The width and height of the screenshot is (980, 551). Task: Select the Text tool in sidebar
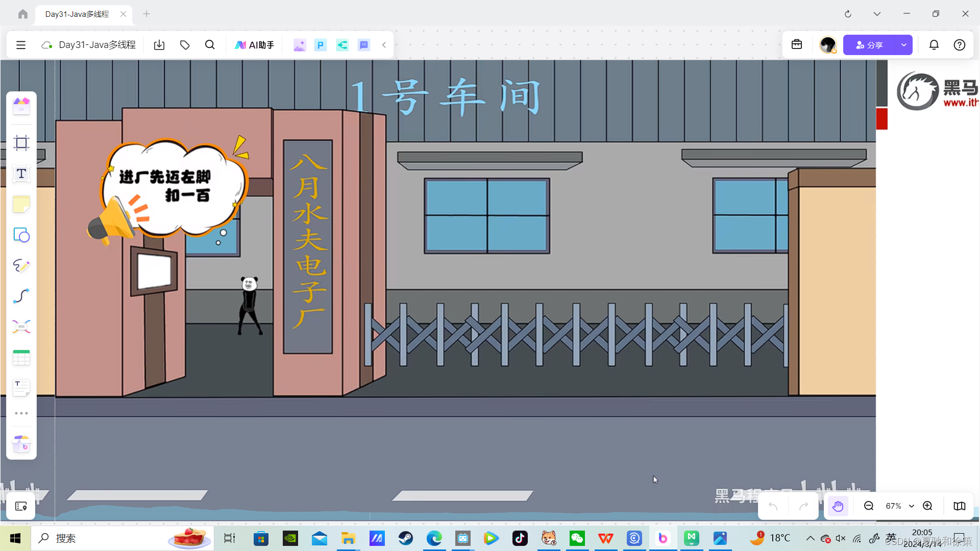[21, 174]
